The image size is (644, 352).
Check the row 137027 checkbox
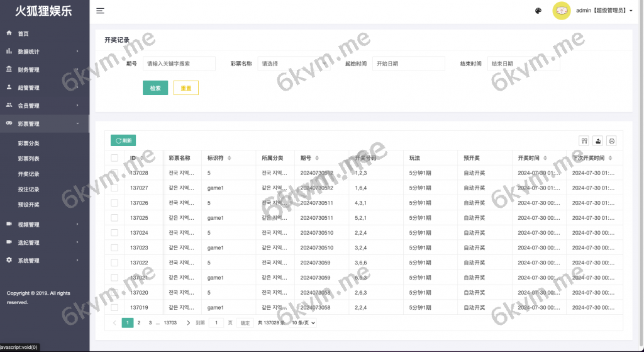[x=114, y=188]
